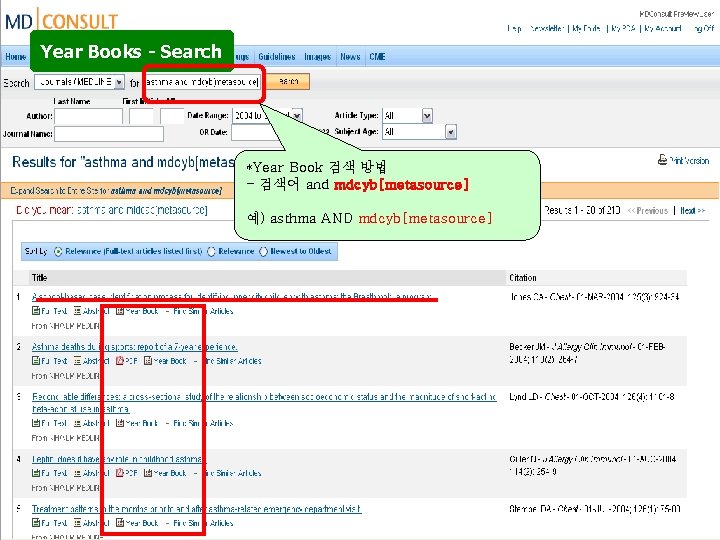Open the News tab
The height and width of the screenshot is (540, 720).
[x=350, y=57]
